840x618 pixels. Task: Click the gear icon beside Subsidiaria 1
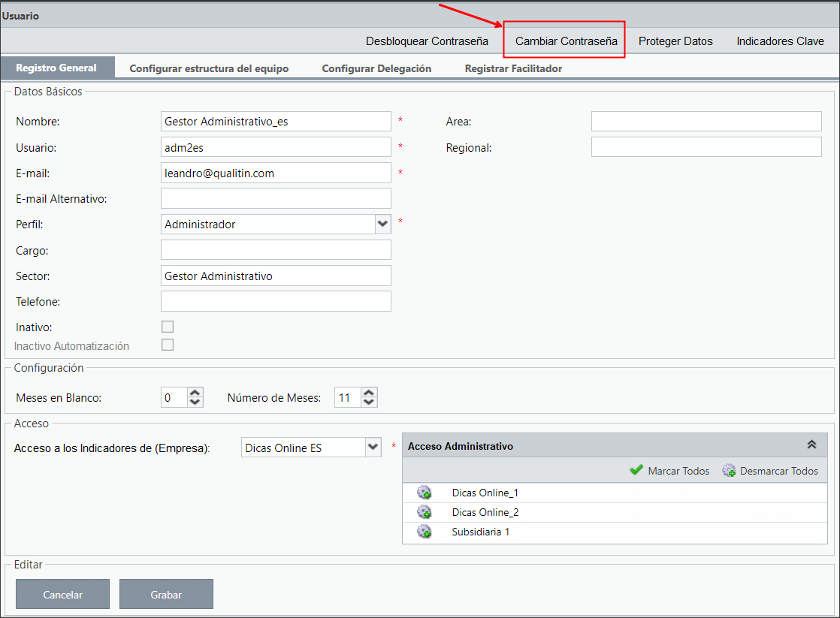425,532
